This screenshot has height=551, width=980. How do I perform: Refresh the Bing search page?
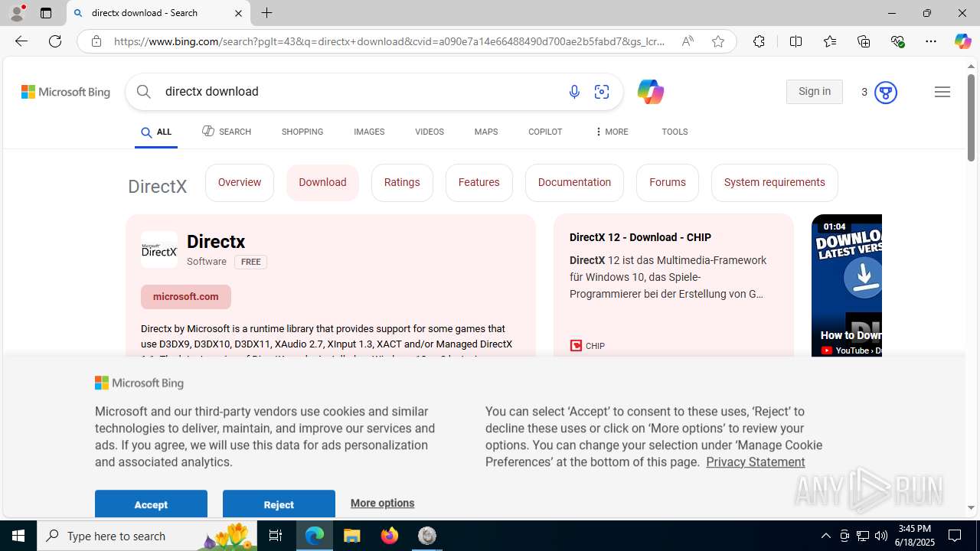point(55,41)
